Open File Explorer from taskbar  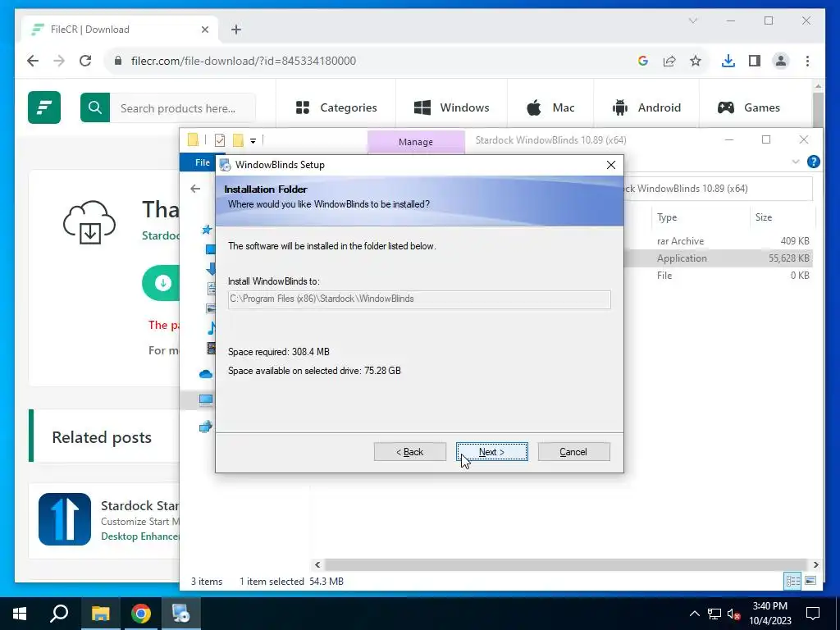100,614
